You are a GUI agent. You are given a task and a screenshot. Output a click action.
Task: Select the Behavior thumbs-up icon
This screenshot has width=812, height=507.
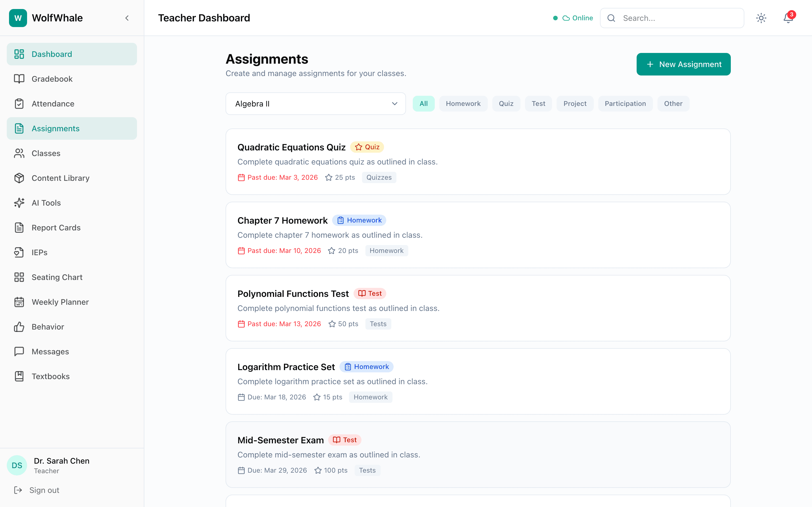[x=19, y=327]
